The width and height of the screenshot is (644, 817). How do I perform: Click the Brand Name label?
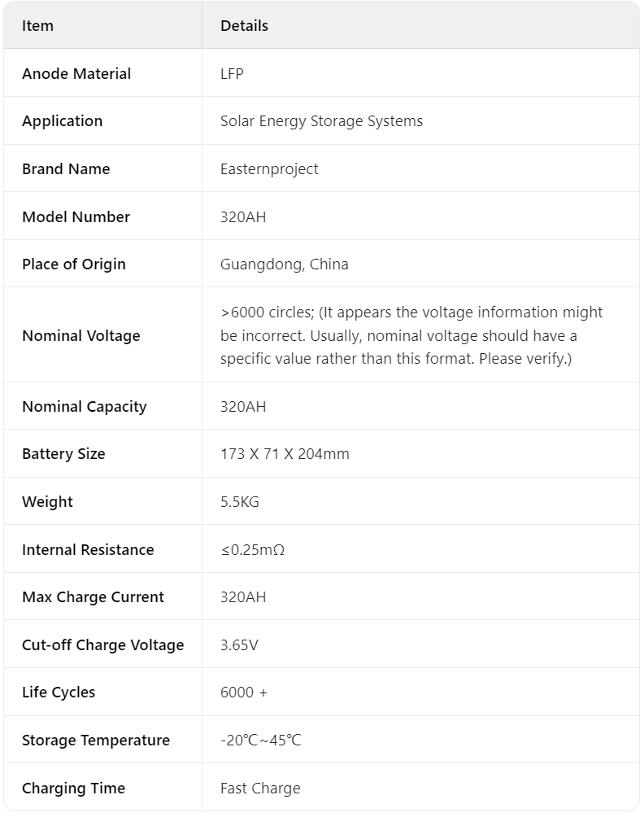tap(66, 168)
